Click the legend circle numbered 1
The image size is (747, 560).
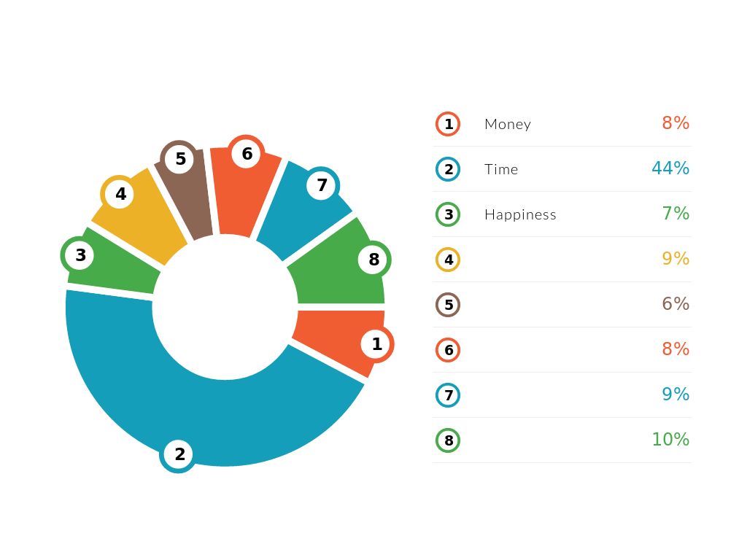coord(448,124)
